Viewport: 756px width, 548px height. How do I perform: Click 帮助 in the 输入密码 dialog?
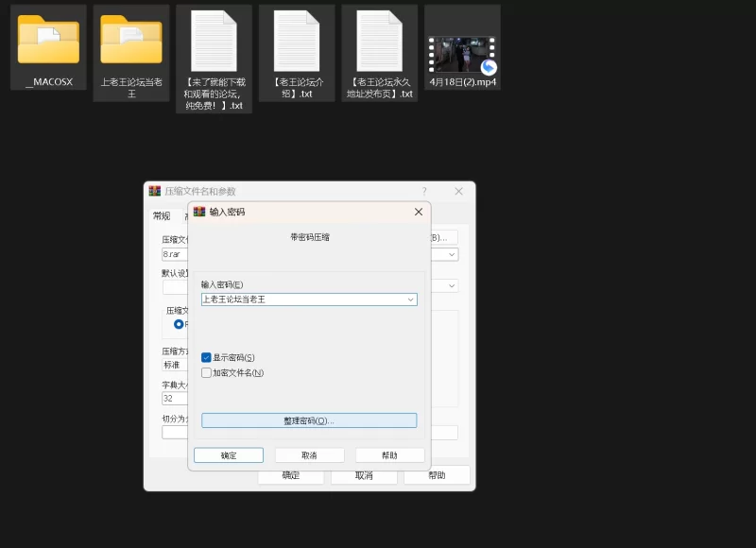[x=389, y=455]
